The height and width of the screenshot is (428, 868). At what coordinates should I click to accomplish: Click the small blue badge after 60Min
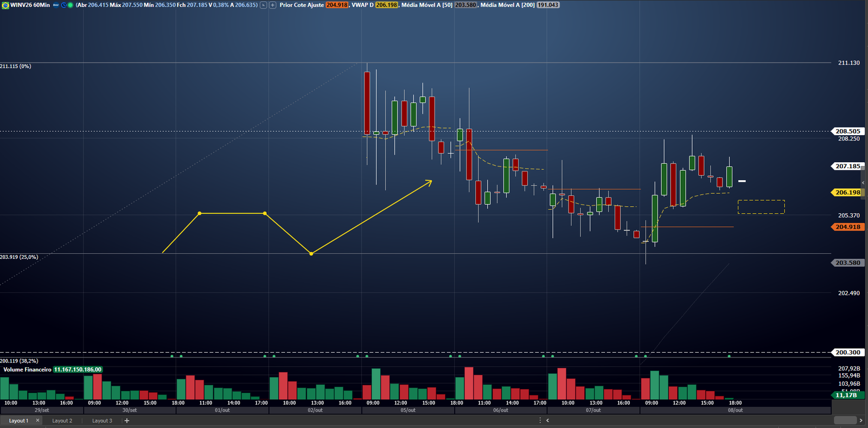pyautogui.click(x=56, y=5)
